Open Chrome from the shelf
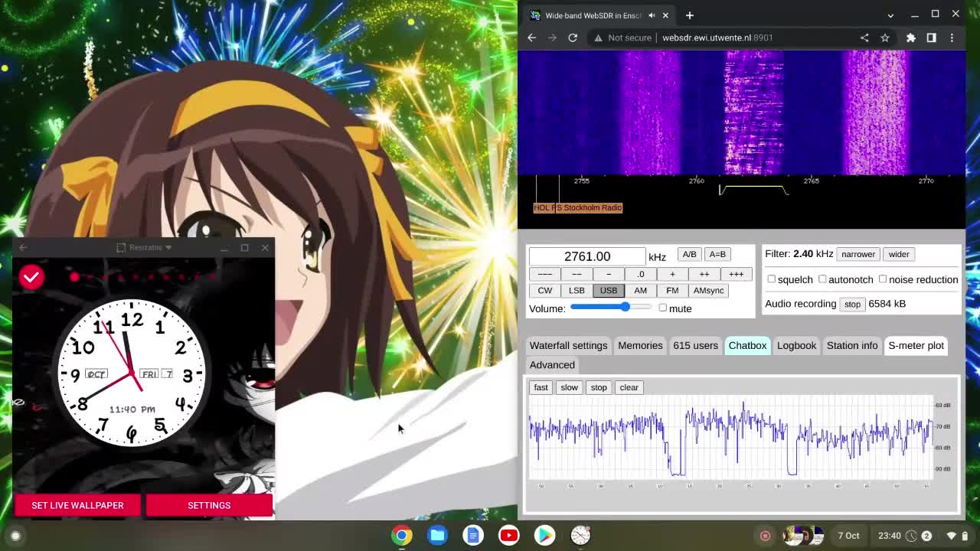 coord(402,536)
